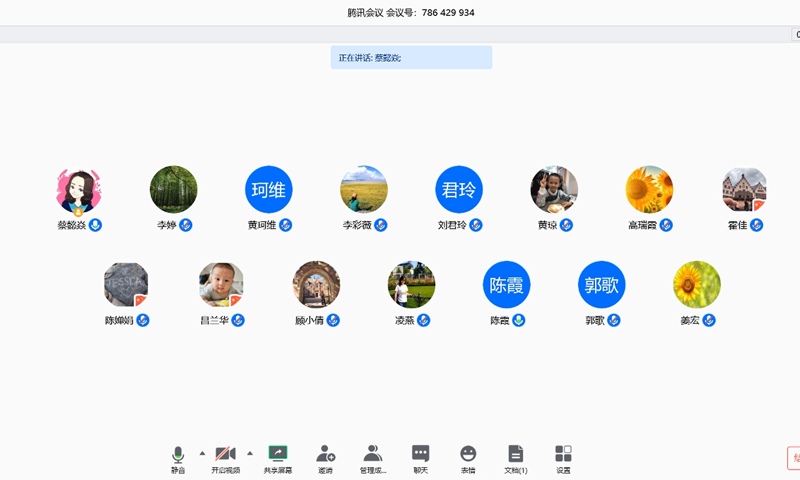Expand video options arrow beside 开启视频
The image size is (800, 480).
[250, 453]
